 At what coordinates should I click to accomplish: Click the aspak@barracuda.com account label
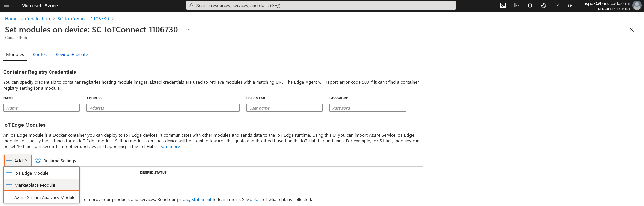[607, 3]
